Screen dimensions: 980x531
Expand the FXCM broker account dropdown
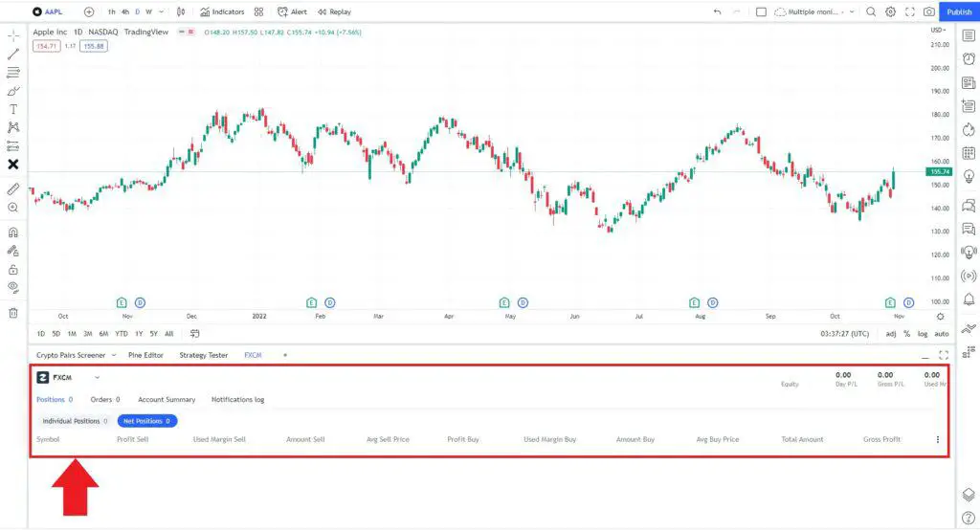[97, 378]
